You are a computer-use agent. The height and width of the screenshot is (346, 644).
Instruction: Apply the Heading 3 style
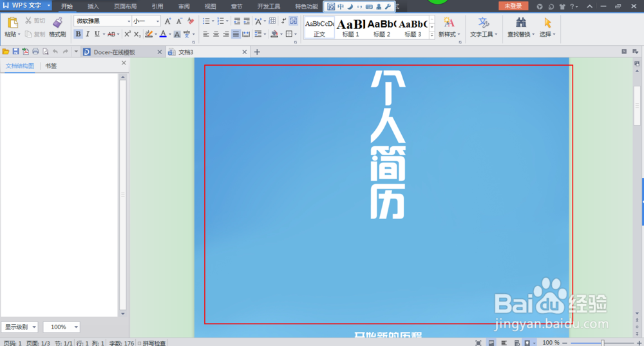pos(413,28)
